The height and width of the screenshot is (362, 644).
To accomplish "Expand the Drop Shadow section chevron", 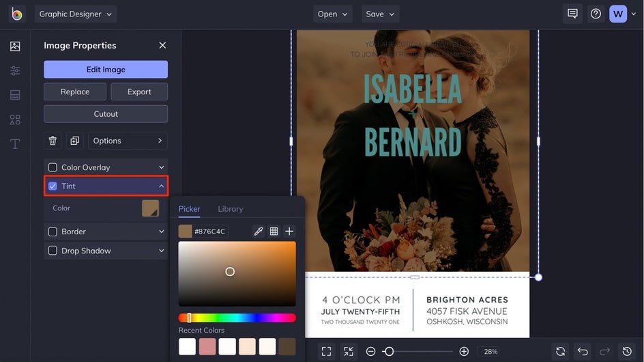I will 162,251.
